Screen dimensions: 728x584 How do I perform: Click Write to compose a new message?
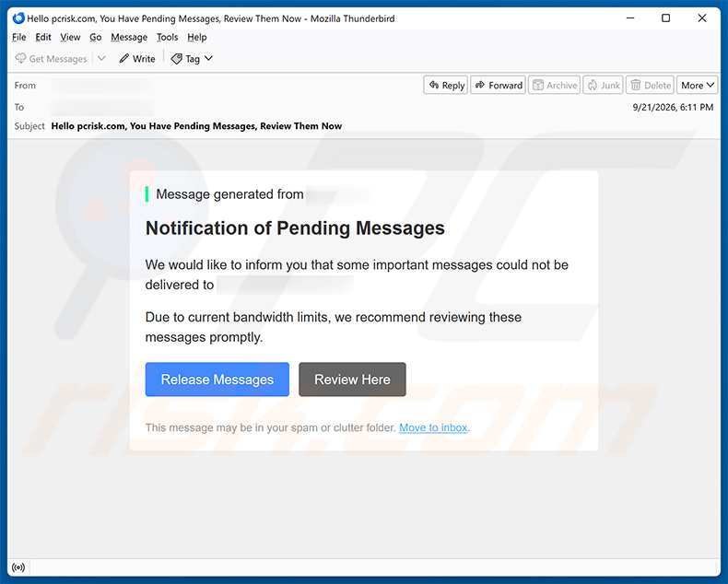pyautogui.click(x=137, y=59)
